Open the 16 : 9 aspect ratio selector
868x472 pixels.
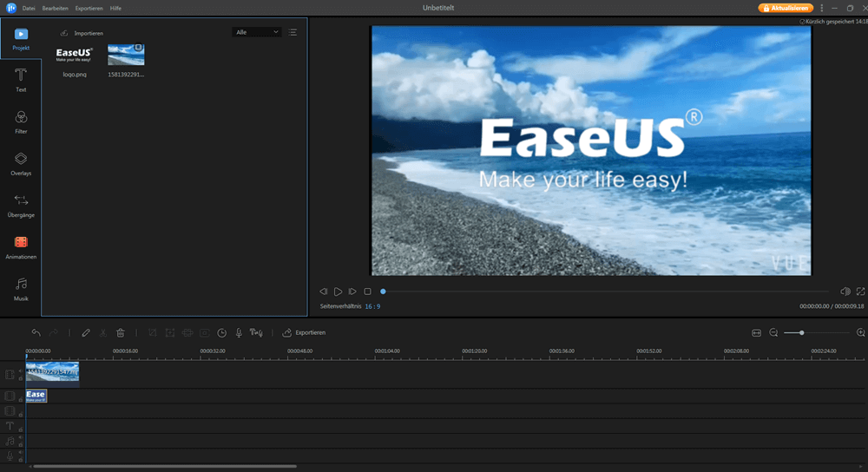coord(372,306)
